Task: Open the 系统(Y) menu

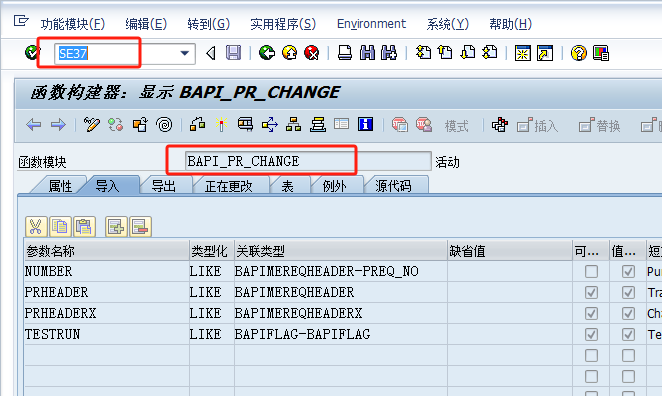Action: point(448,24)
